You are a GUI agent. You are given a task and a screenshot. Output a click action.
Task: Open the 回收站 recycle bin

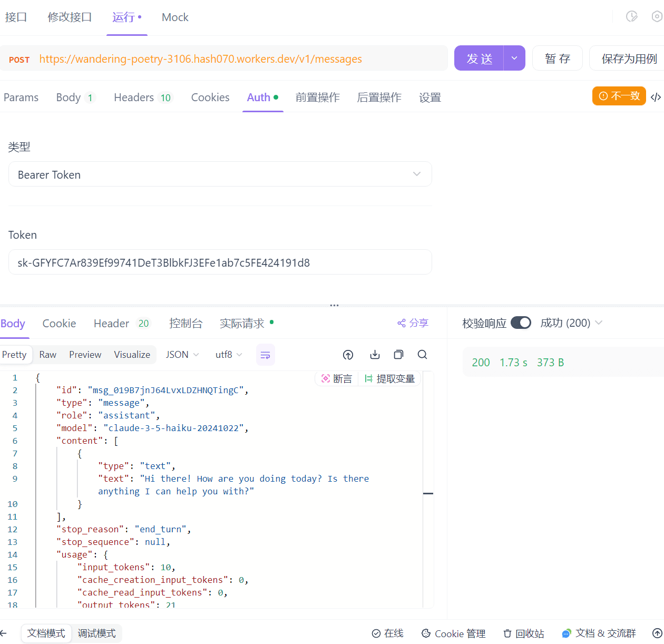tap(523, 633)
